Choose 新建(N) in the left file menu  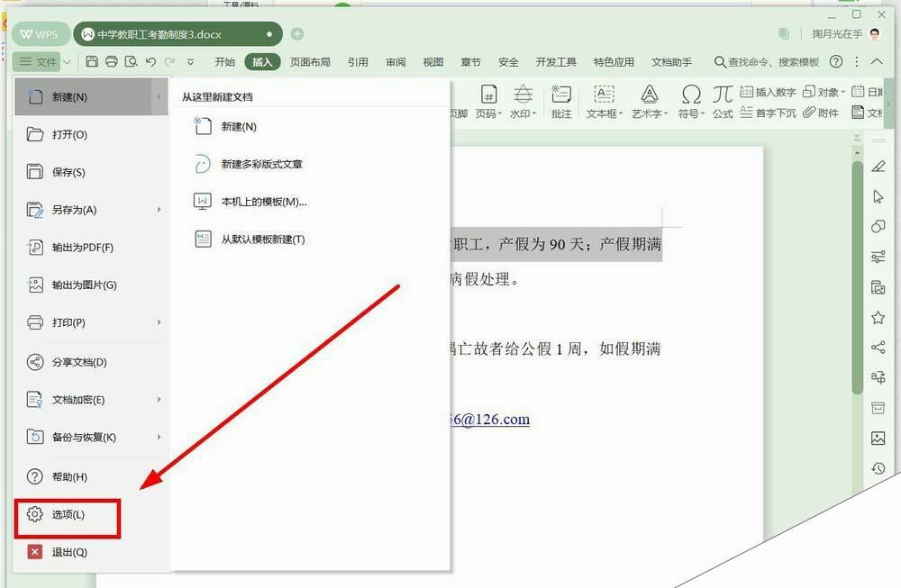(x=91, y=96)
